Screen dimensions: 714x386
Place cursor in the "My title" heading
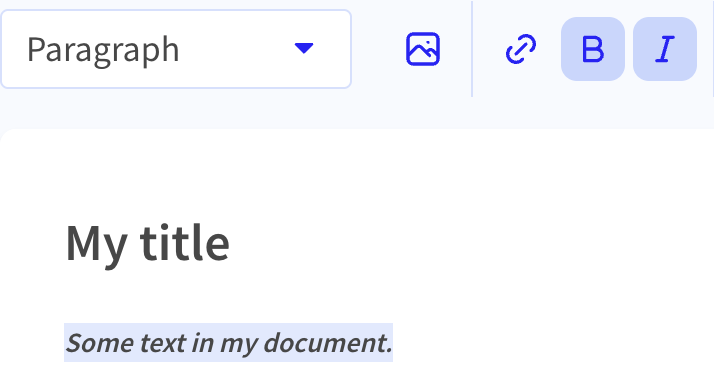click(148, 244)
